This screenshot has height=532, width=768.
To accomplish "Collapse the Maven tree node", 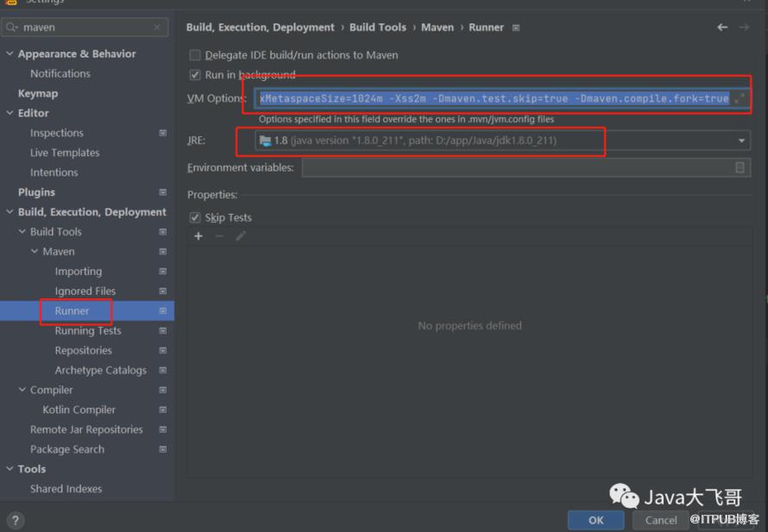I will point(35,251).
